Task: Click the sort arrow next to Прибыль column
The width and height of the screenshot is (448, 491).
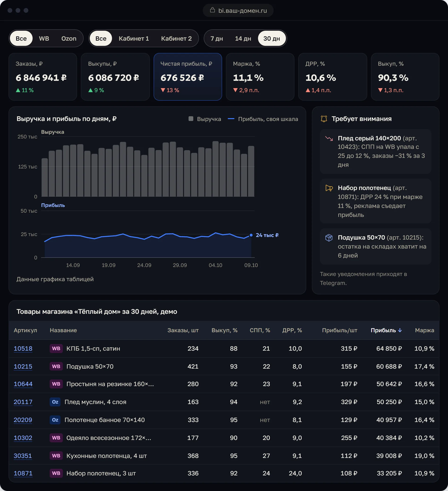Action: click(400, 330)
